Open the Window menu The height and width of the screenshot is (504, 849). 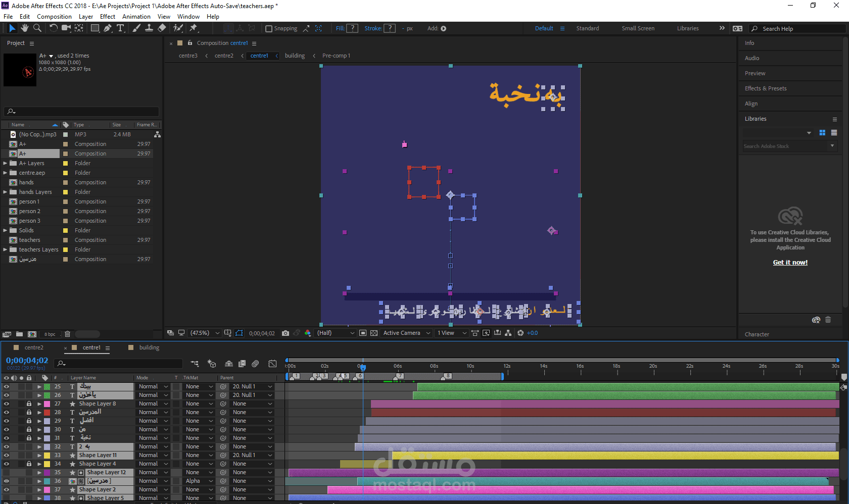click(x=188, y=17)
